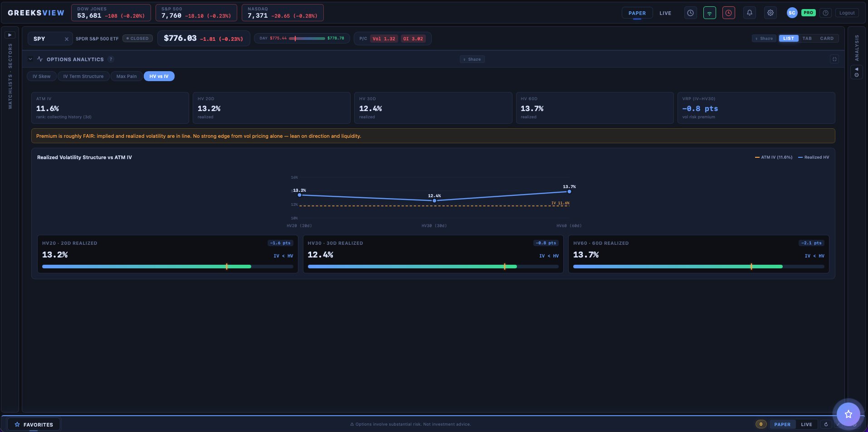This screenshot has height=432, width=868.
Task: Click the HV 30D 12.4% stat card
Action: [x=433, y=108]
